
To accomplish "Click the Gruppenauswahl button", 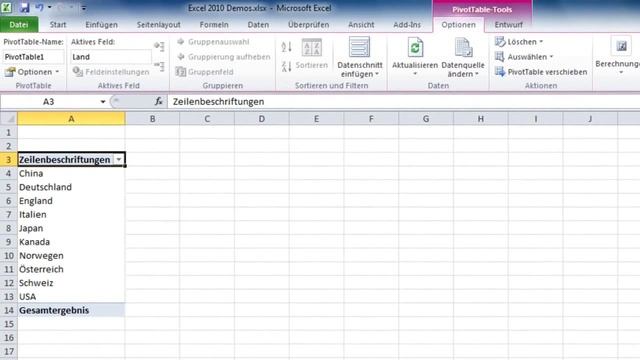I will [213, 42].
